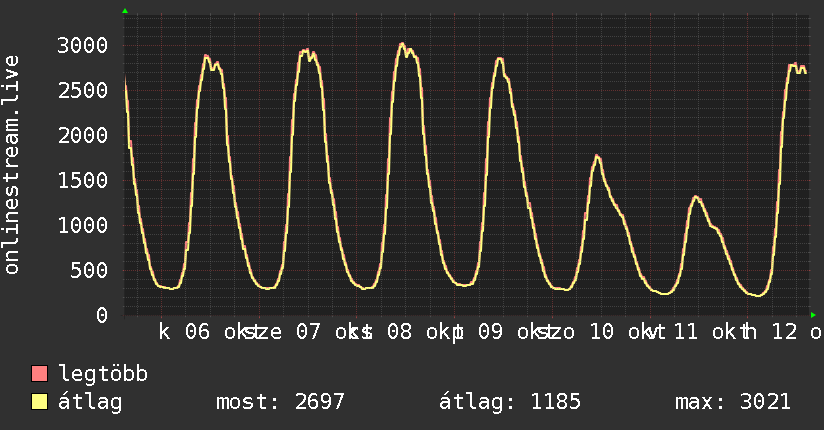Click the 'k 06' date label on x-axis
Screen dimensions: 824x430
184,332
